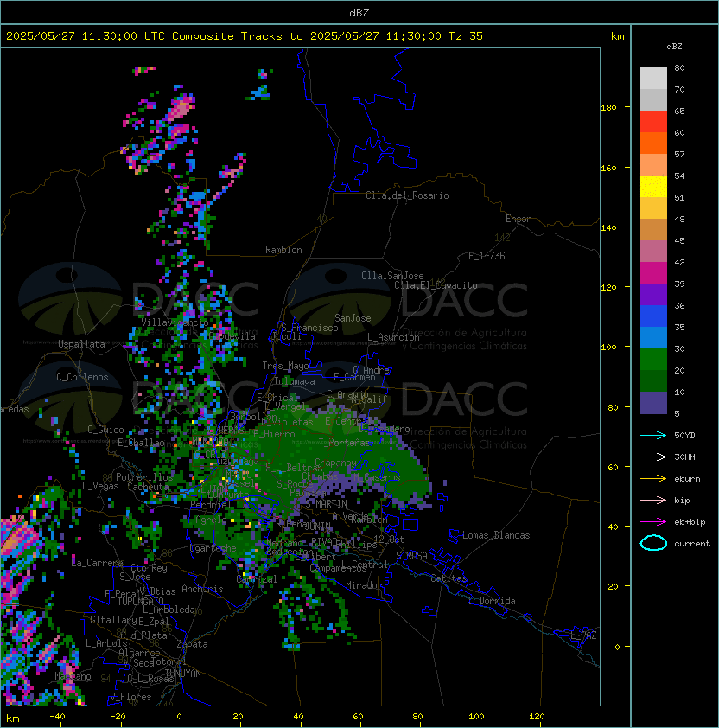The width and height of the screenshot is (719, 728).
Task: Select the 'Potrerillos' map label
Action: click(144, 477)
